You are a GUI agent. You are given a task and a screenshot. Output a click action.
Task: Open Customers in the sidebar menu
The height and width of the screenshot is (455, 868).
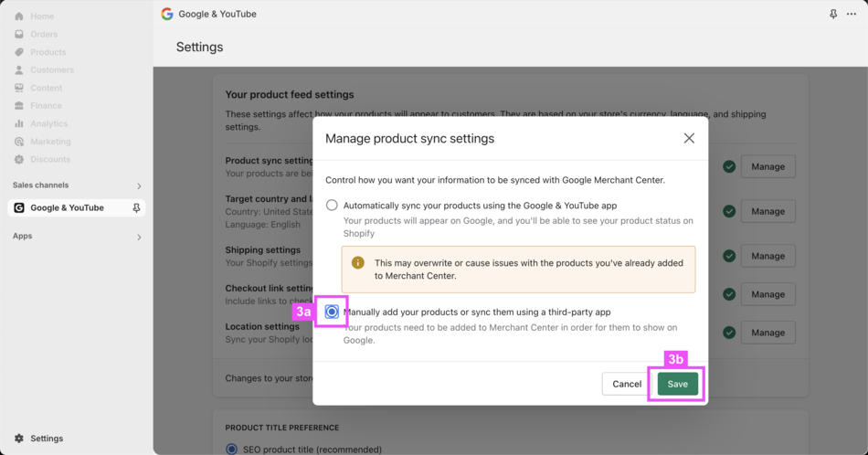tap(51, 70)
